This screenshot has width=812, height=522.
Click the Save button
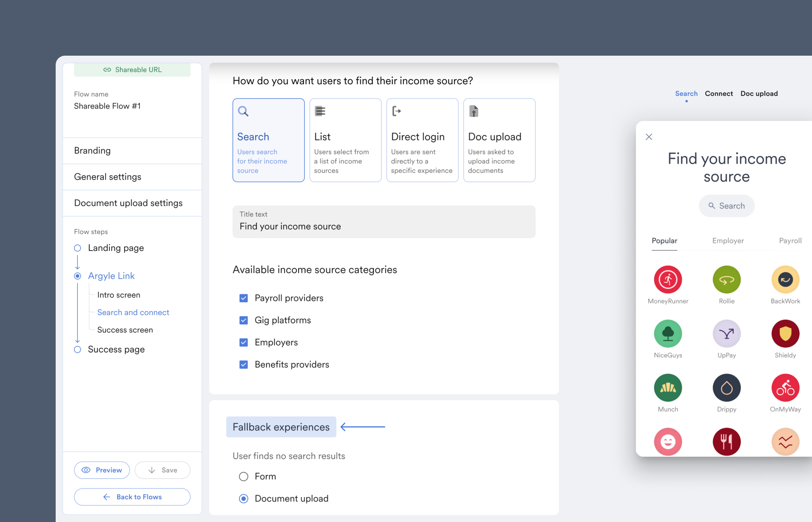pyautogui.click(x=163, y=470)
